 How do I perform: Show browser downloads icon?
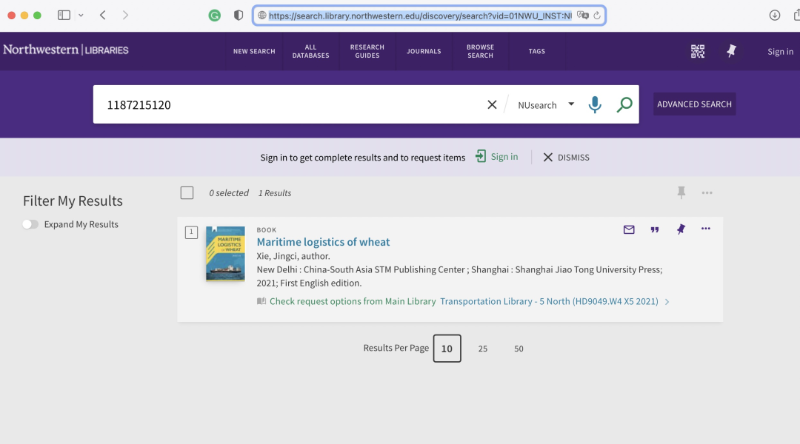coord(774,15)
